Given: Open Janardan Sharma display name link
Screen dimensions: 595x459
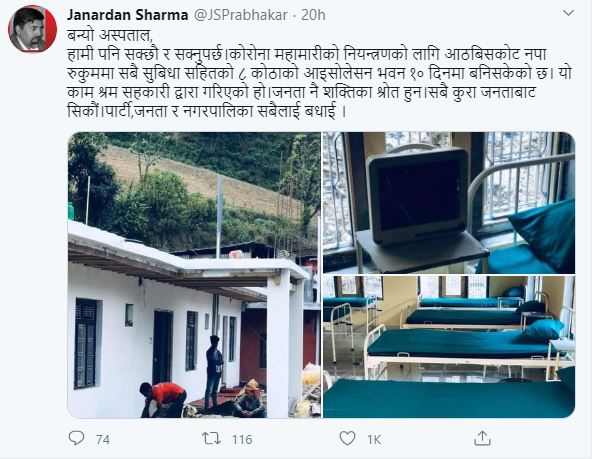Looking at the screenshot, I should [128, 15].
